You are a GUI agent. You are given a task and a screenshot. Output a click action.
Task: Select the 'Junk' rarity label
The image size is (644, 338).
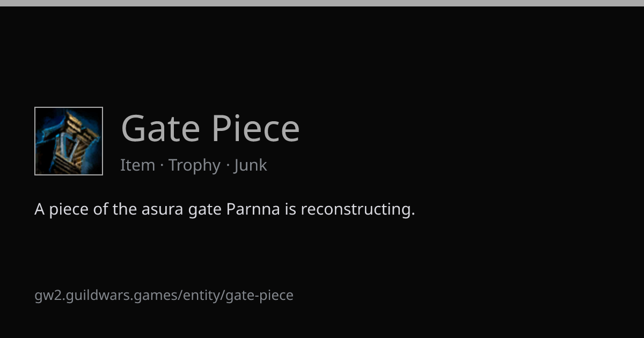251,165
